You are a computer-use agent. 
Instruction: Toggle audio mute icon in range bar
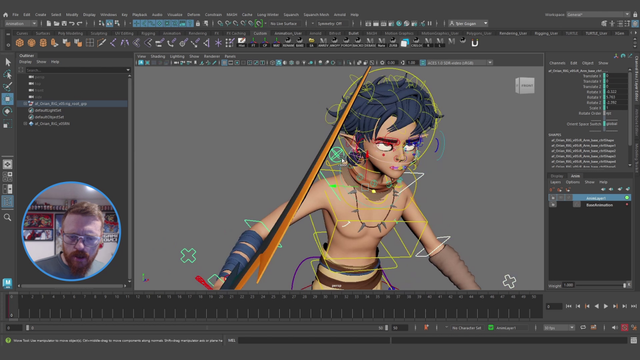pos(614,328)
